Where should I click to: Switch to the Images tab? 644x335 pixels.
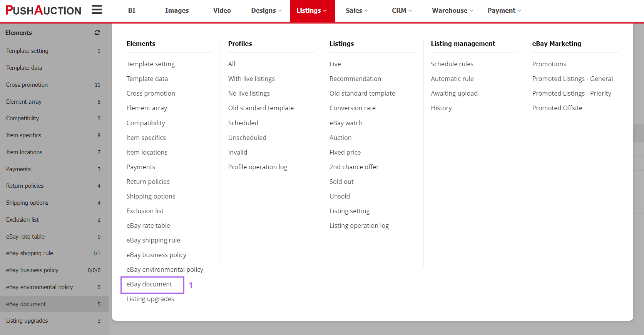point(177,11)
